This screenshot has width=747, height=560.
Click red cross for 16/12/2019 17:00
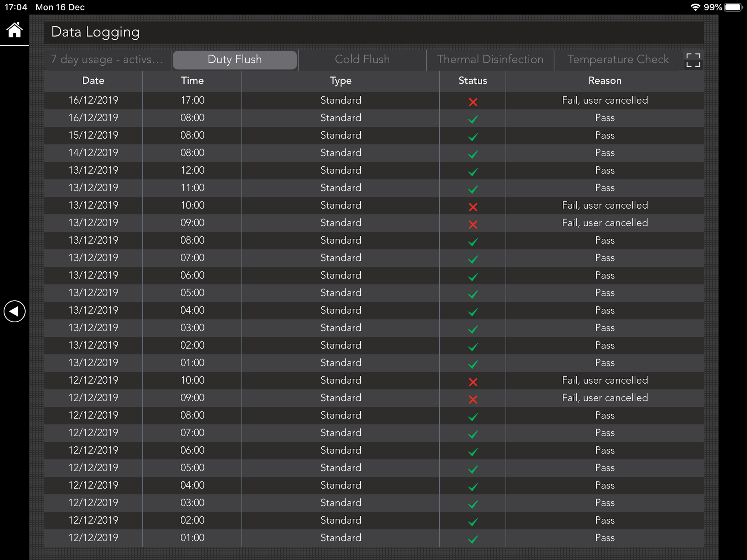[473, 102]
